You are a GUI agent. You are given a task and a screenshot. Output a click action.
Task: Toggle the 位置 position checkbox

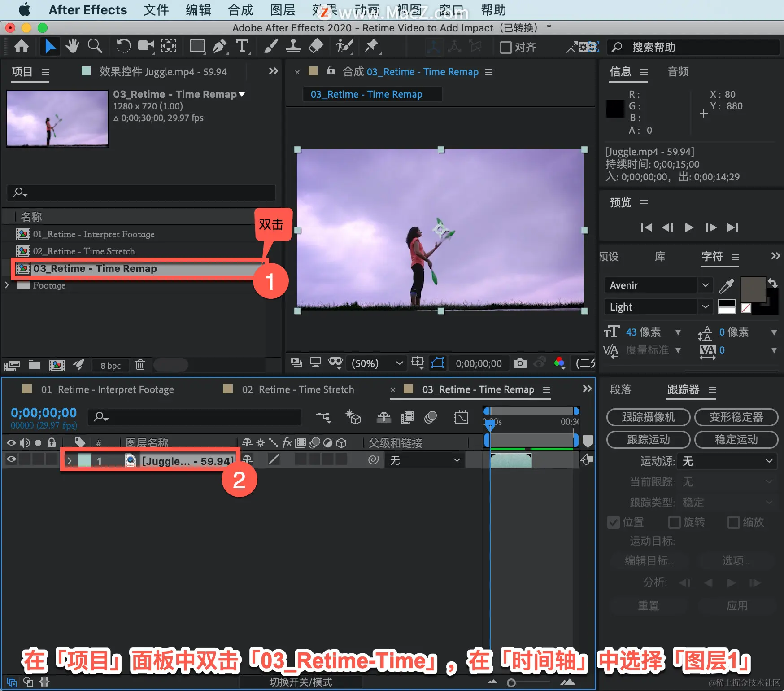(x=613, y=522)
